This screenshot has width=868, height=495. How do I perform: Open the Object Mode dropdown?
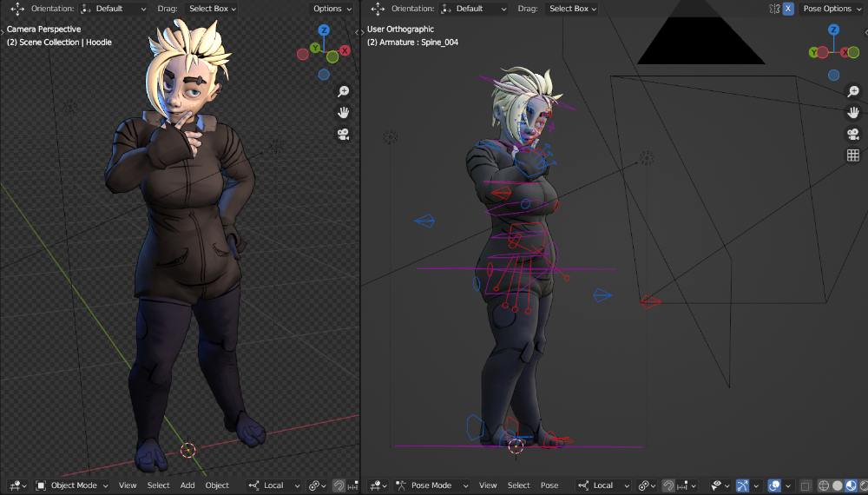point(72,485)
